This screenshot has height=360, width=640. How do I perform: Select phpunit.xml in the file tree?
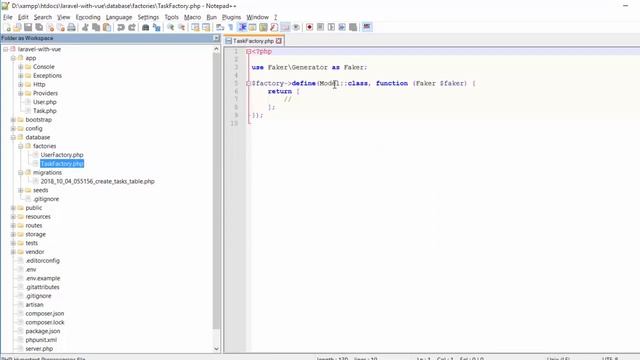tap(41, 340)
